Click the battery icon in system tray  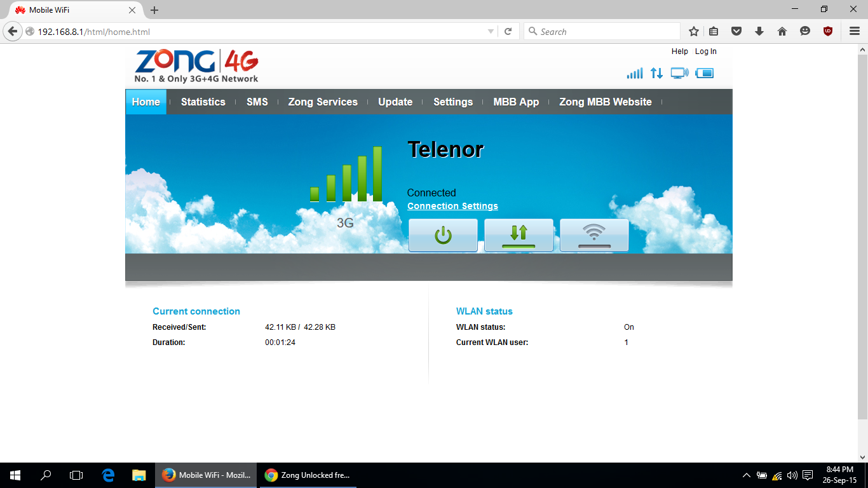762,475
